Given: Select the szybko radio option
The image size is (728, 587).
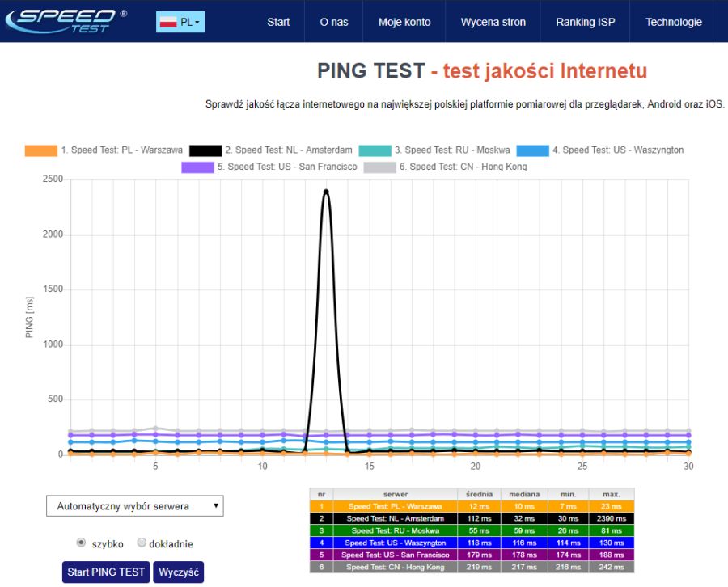Looking at the screenshot, I should [x=81, y=543].
